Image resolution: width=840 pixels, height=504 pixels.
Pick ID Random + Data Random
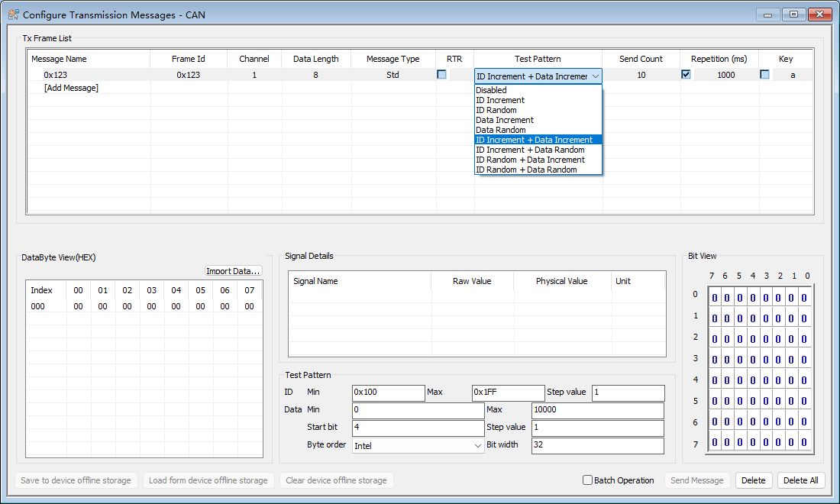[x=538, y=170]
